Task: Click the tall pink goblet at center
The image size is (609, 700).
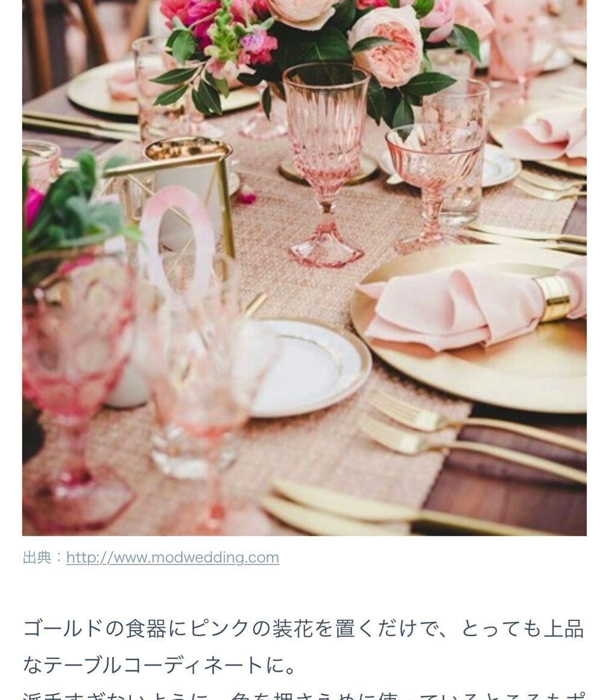Action: click(326, 165)
